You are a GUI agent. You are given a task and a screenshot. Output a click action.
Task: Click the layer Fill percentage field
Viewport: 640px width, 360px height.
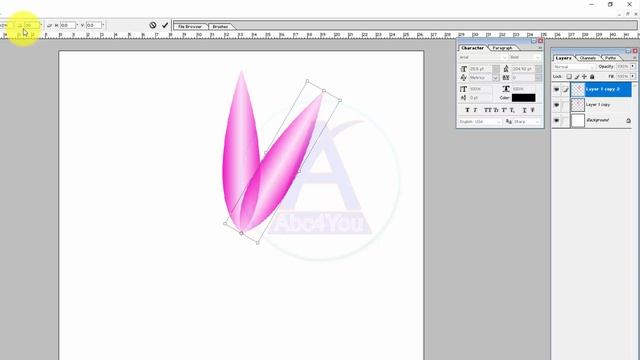tap(622, 76)
